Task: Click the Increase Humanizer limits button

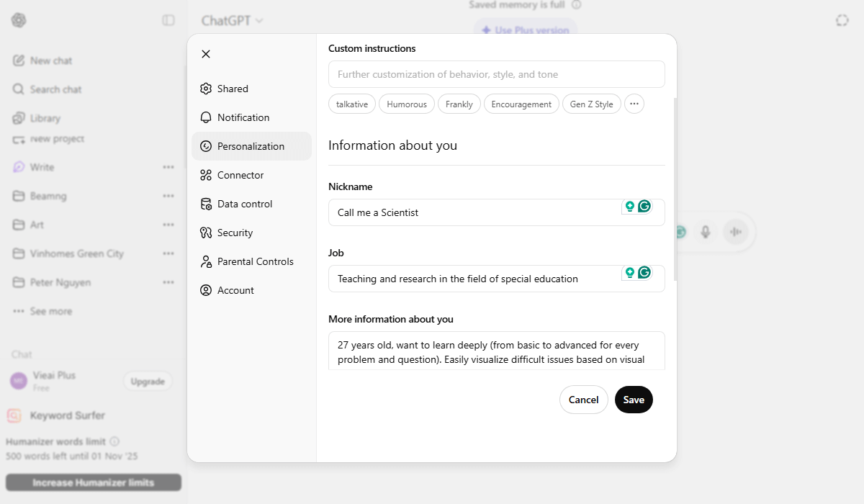Action: pos(93,482)
